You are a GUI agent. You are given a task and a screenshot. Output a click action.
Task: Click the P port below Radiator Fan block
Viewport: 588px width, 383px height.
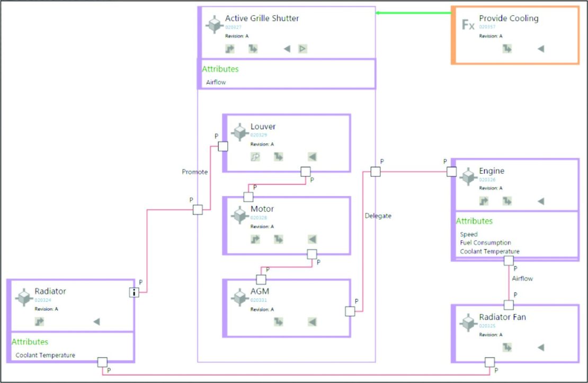click(x=489, y=363)
